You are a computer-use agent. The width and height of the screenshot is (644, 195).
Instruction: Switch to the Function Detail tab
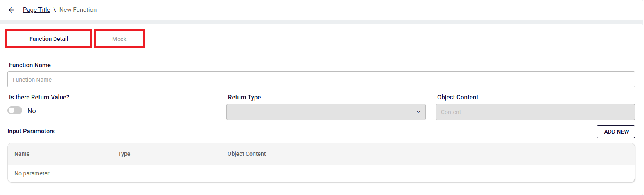[49, 39]
